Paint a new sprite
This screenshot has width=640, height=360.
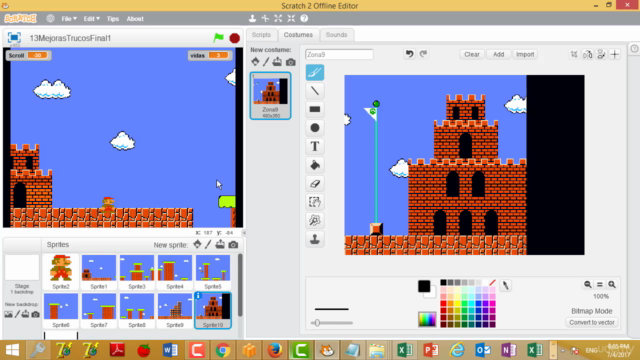click(x=208, y=244)
